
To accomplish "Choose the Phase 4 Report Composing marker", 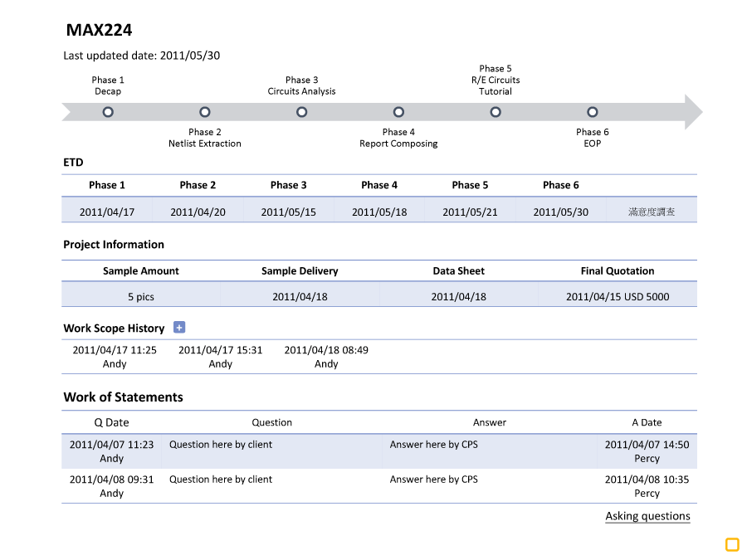I will [398, 112].
